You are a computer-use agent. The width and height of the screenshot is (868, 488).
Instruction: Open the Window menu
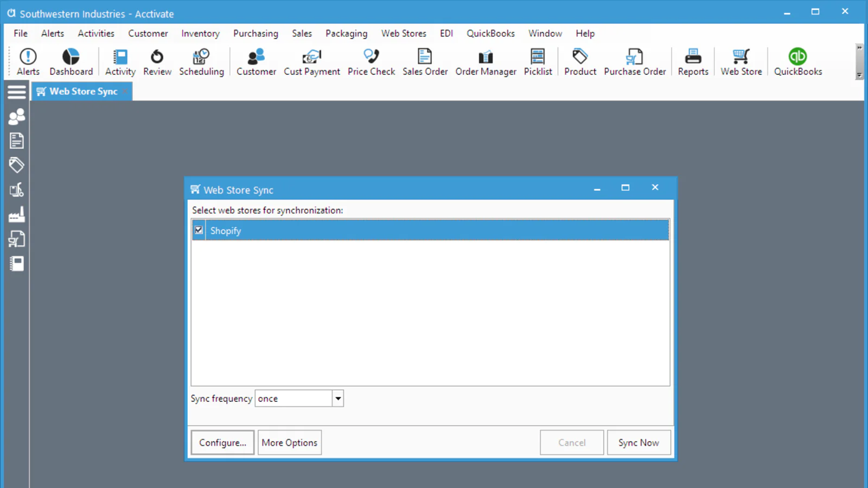click(x=545, y=33)
